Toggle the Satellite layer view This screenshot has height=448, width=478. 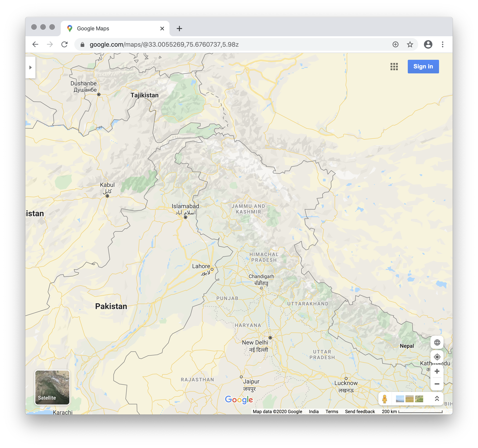[52, 388]
